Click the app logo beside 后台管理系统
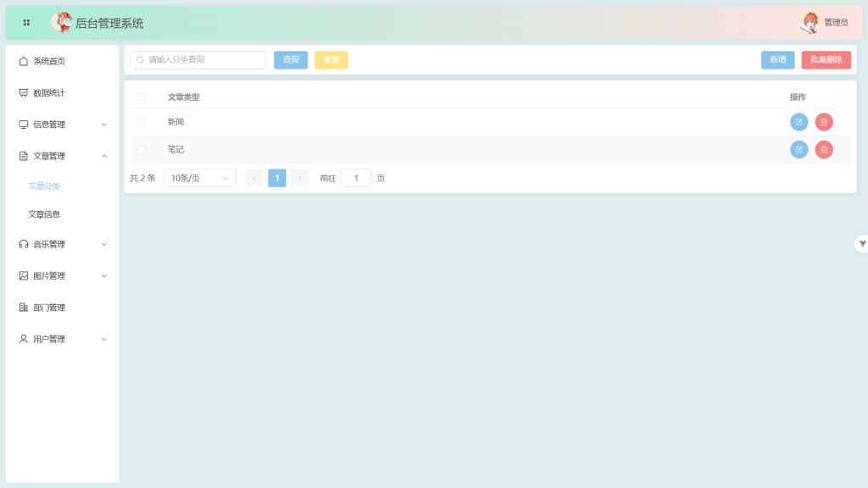The height and width of the screenshot is (488, 868). [x=61, y=23]
